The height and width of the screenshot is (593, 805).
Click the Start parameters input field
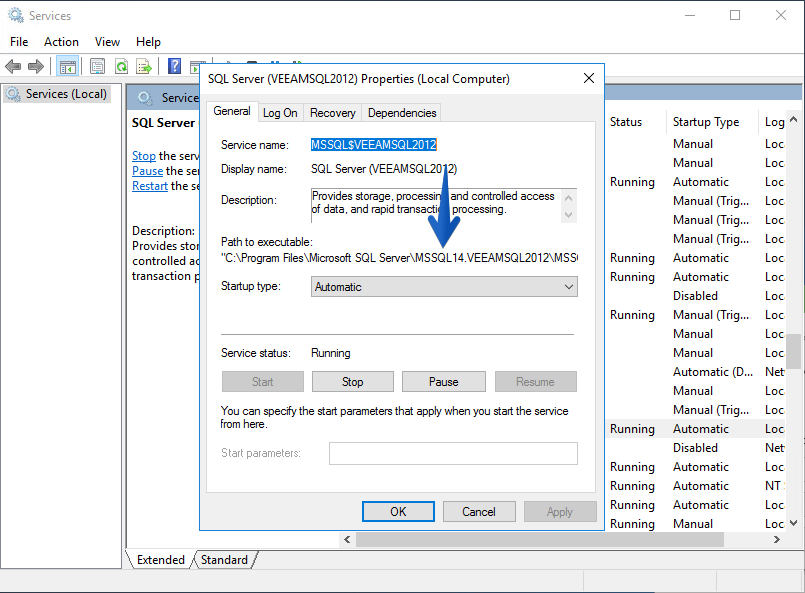pos(453,453)
